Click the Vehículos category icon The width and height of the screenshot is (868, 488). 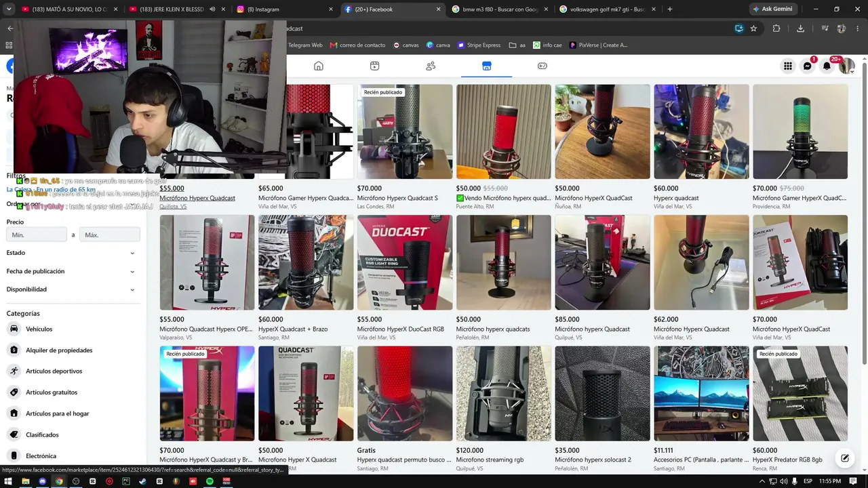tap(14, 329)
